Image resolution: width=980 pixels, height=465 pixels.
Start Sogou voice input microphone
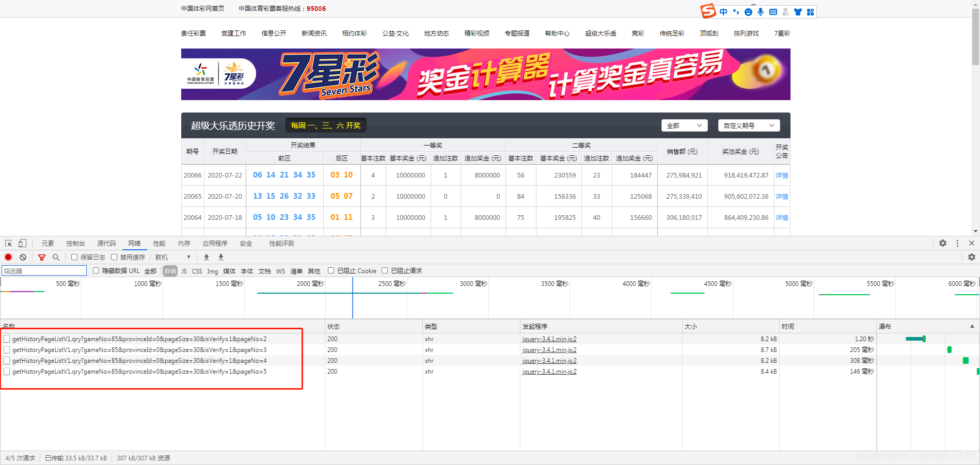tap(761, 12)
